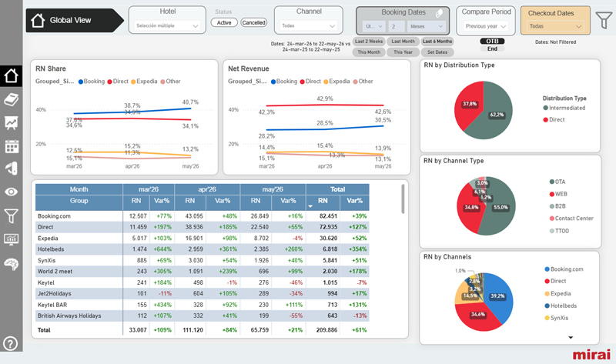Click the This Month button

tap(369, 52)
